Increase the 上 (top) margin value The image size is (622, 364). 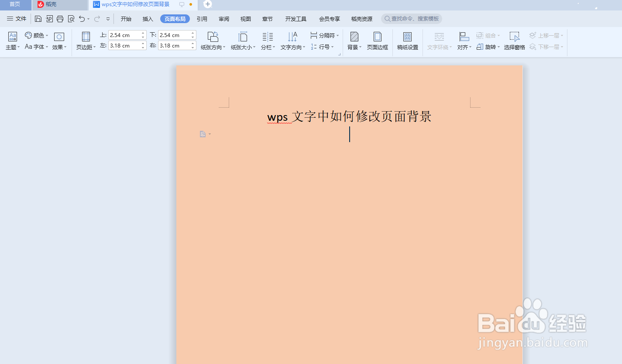[143, 32]
